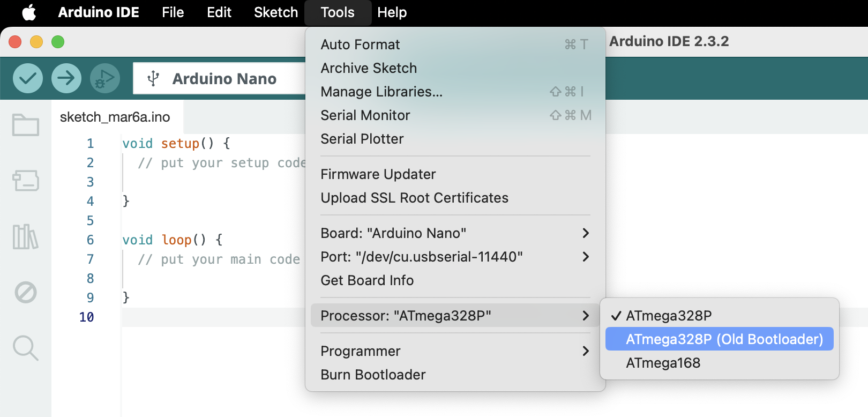Click line number 10 in the gutter
This screenshot has height=417, width=868.
click(x=86, y=317)
